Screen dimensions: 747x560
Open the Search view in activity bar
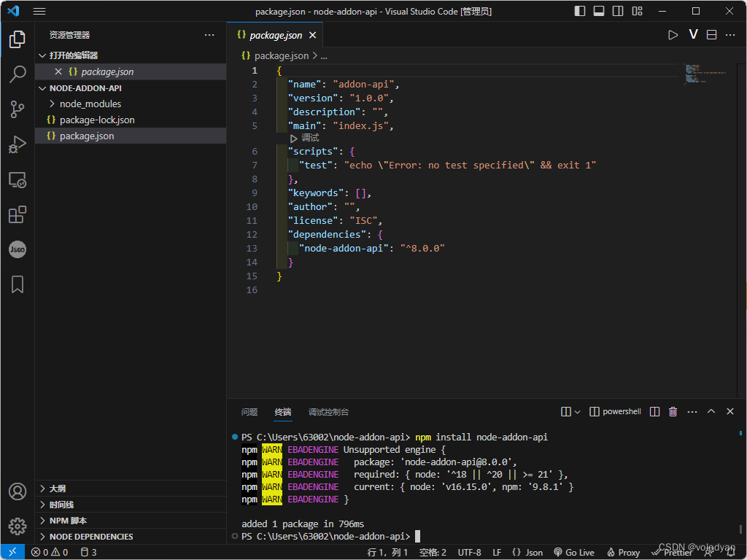[x=18, y=74]
